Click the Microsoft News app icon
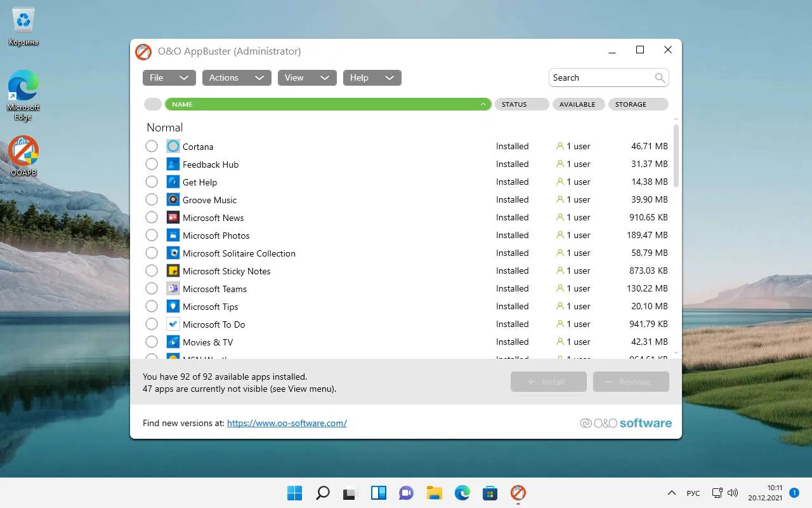The width and height of the screenshot is (812, 508). click(x=173, y=217)
